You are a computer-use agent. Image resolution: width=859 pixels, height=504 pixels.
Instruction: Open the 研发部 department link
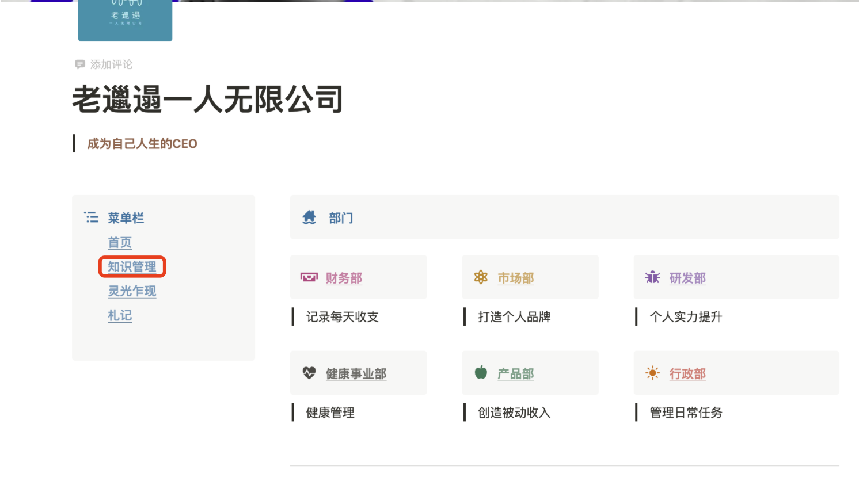click(687, 278)
